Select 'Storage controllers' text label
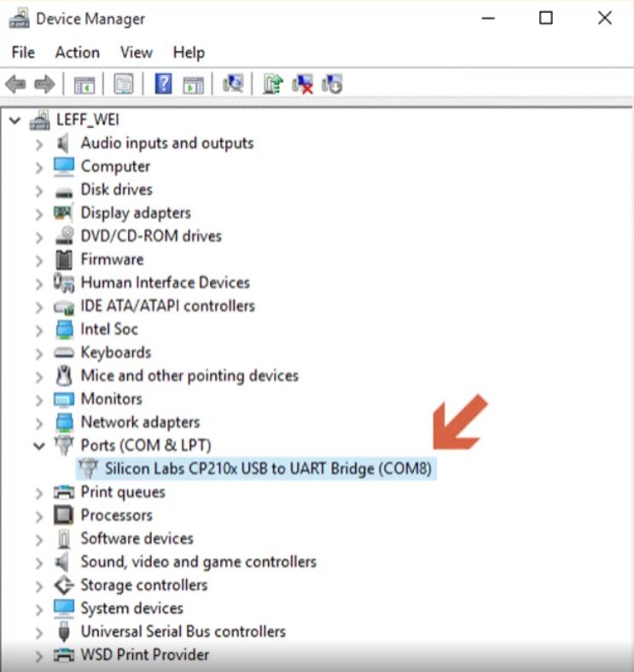The image size is (634, 672). tap(144, 585)
